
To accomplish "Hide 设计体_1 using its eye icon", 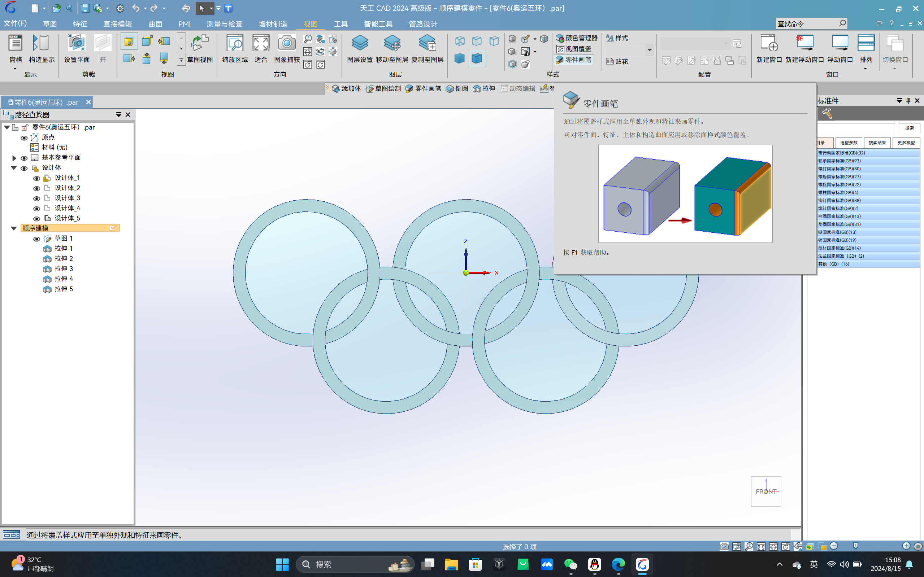I will (x=37, y=178).
